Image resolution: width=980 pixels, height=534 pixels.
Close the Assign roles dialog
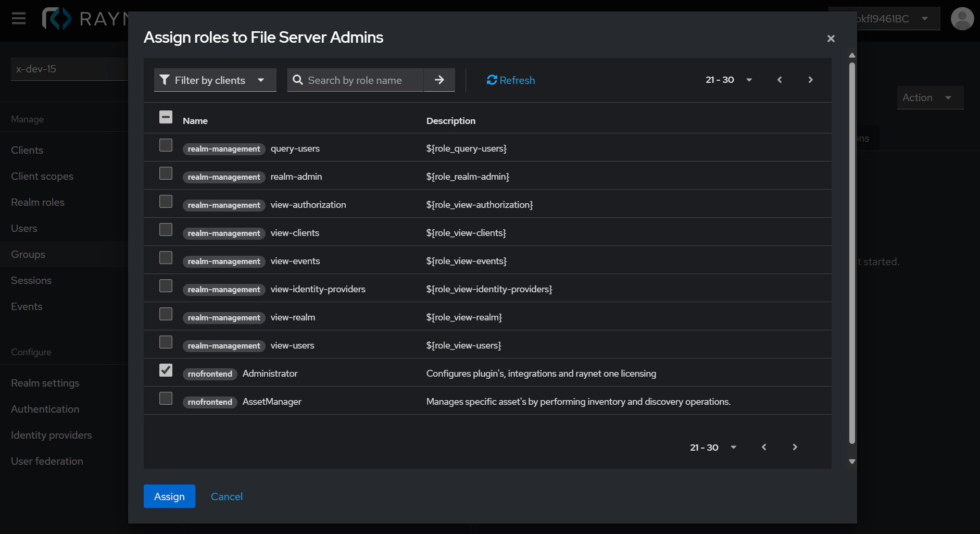point(831,38)
